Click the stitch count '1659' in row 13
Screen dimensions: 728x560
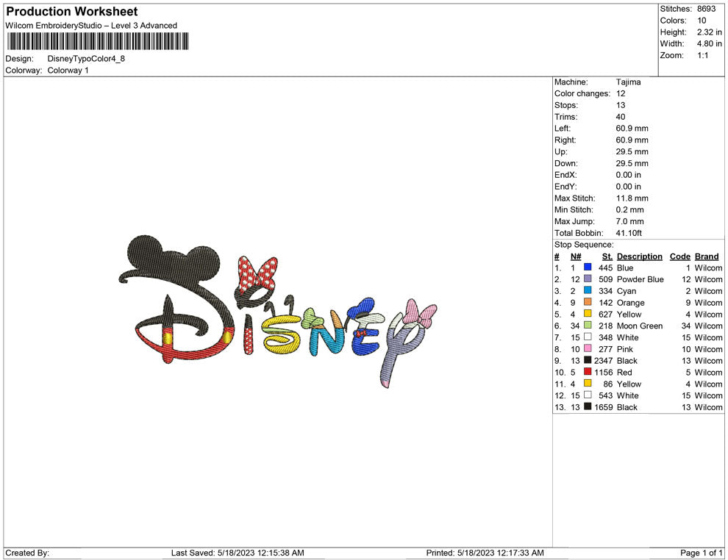click(x=604, y=407)
